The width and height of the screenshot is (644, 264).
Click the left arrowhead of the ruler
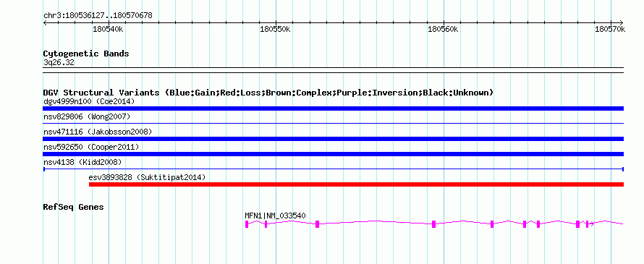point(45,22)
